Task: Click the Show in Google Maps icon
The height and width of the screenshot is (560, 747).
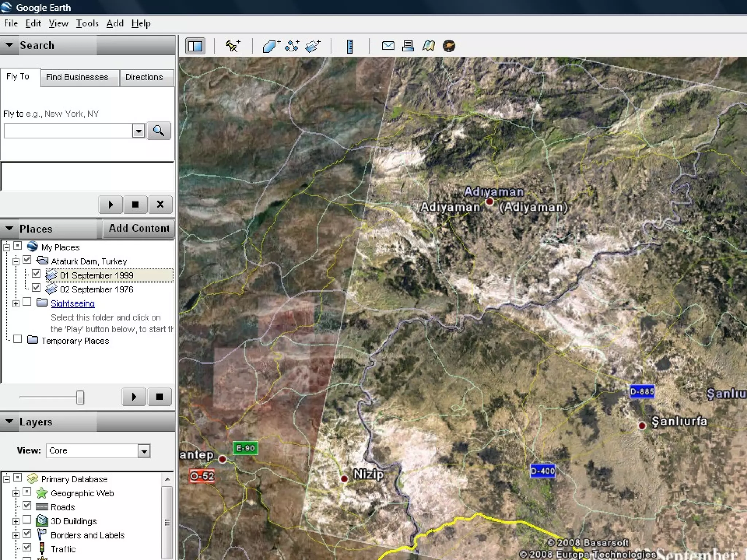Action: pos(429,46)
